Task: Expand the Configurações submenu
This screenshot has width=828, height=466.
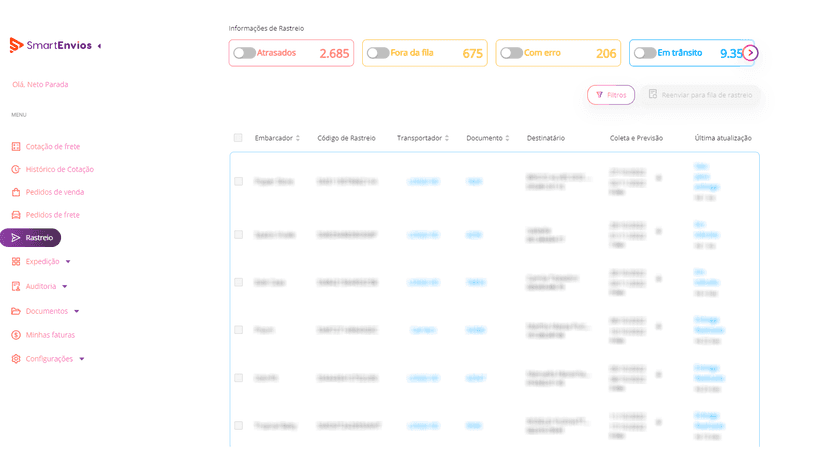Action: tap(82, 359)
